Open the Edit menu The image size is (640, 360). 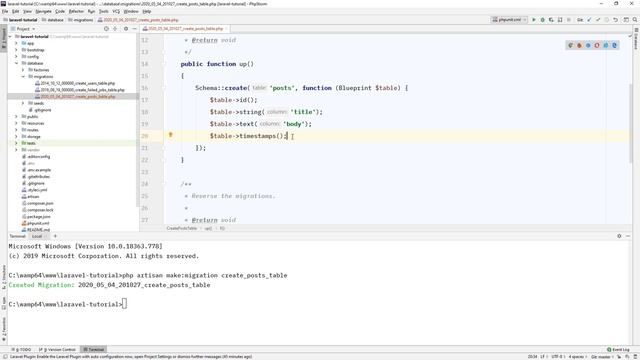pos(16,11)
